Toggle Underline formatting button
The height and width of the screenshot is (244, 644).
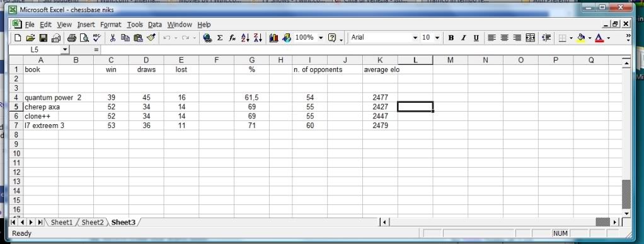pyautogui.click(x=476, y=38)
